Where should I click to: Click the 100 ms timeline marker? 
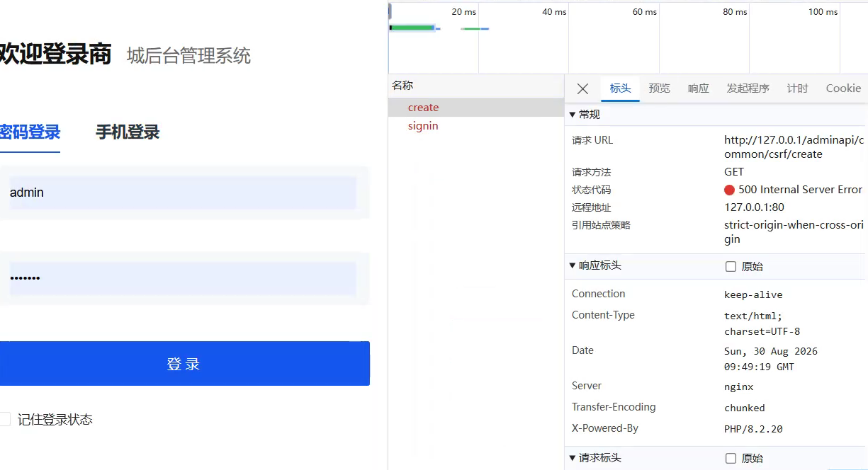pos(823,12)
